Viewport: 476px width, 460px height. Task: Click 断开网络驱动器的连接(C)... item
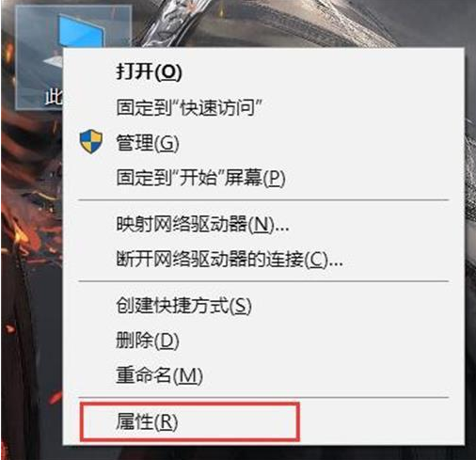pyautogui.click(x=230, y=260)
